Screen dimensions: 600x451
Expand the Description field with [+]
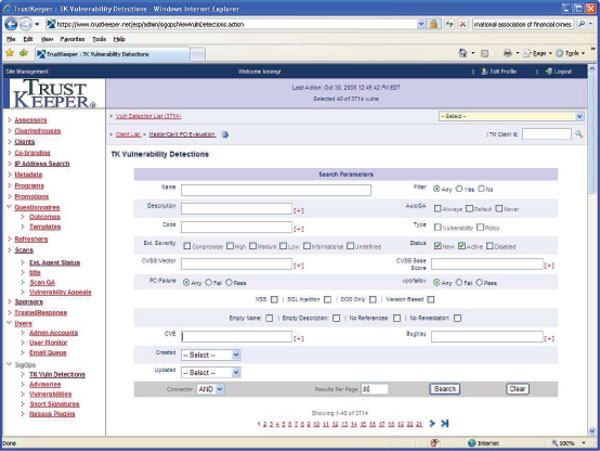point(298,209)
